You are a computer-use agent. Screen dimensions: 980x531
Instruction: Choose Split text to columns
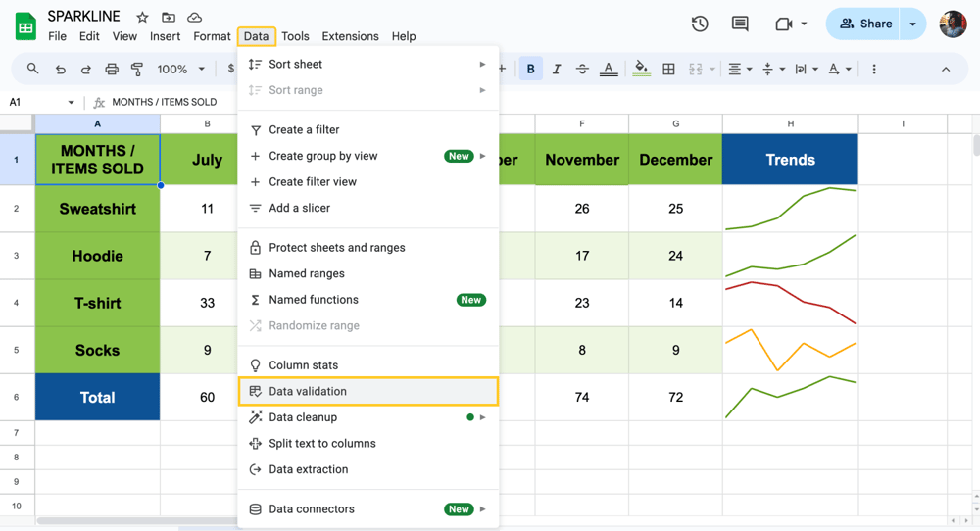pyautogui.click(x=322, y=443)
